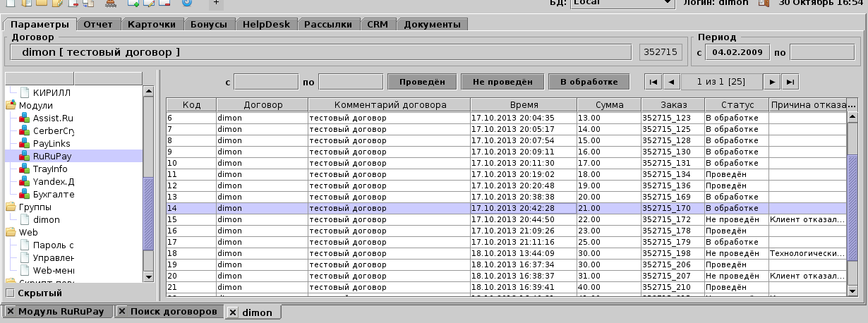The height and width of the screenshot is (323, 868).
Task: Click the stamp icon in top toolbar
Action: pos(111,4)
